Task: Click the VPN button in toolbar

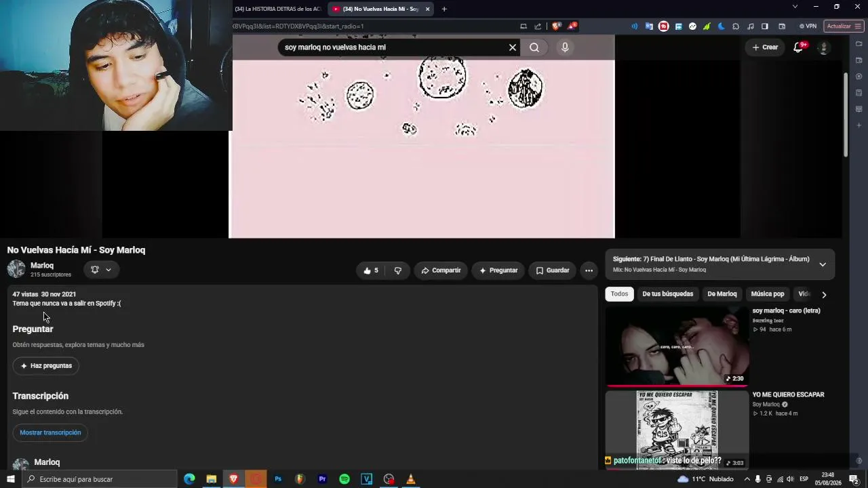Action: pos(808,26)
